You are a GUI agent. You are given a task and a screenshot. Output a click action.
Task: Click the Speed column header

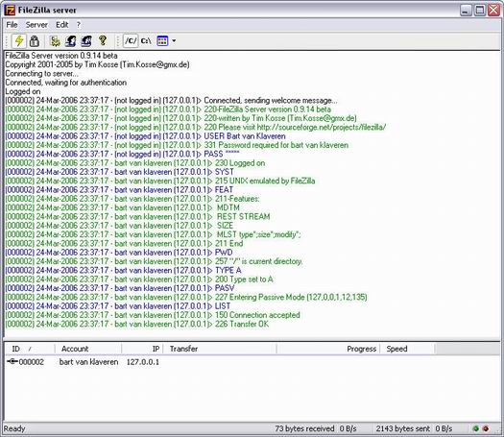(x=407, y=349)
